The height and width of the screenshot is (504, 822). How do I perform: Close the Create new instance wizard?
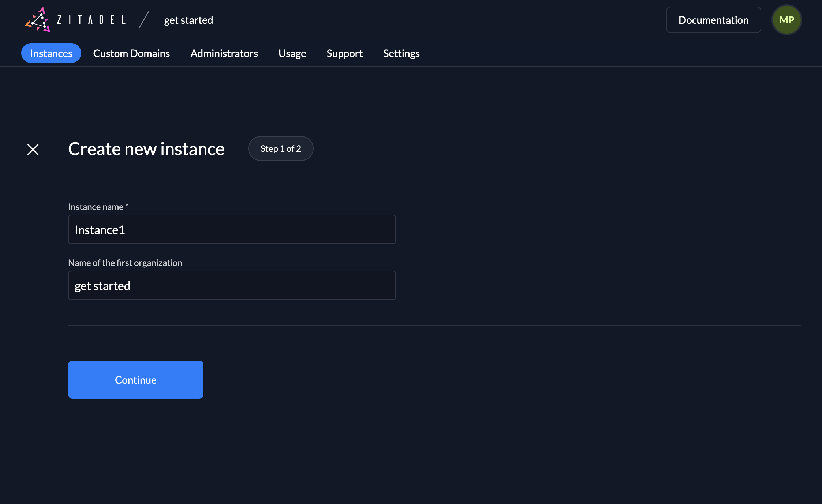point(33,149)
